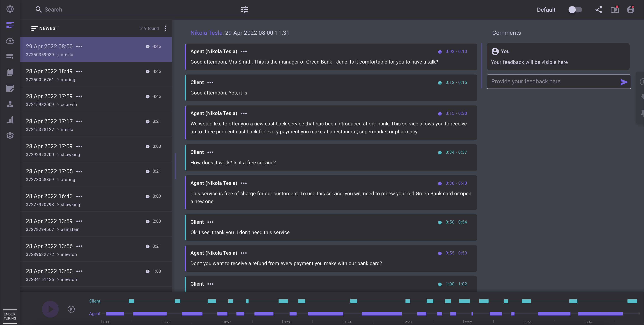Open options for 29 Apr 2022 08:00 call
Screen dimensions: 644x325
[79, 46]
